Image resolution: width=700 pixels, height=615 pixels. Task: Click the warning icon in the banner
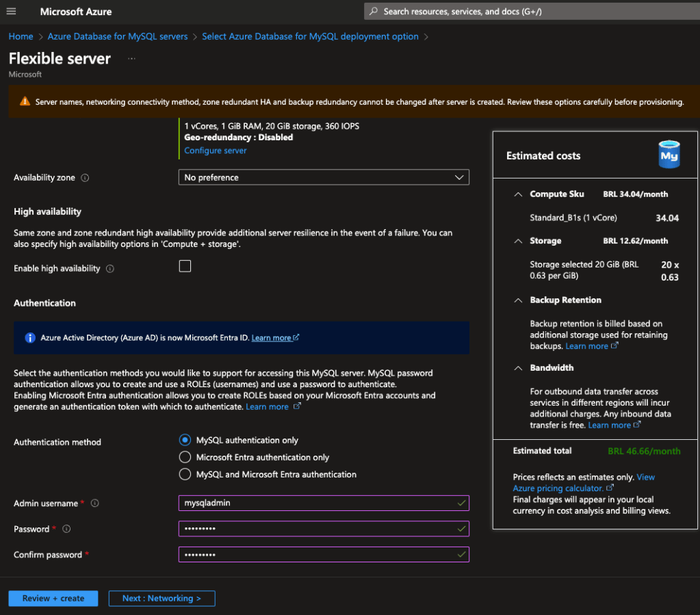click(x=25, y=102)
